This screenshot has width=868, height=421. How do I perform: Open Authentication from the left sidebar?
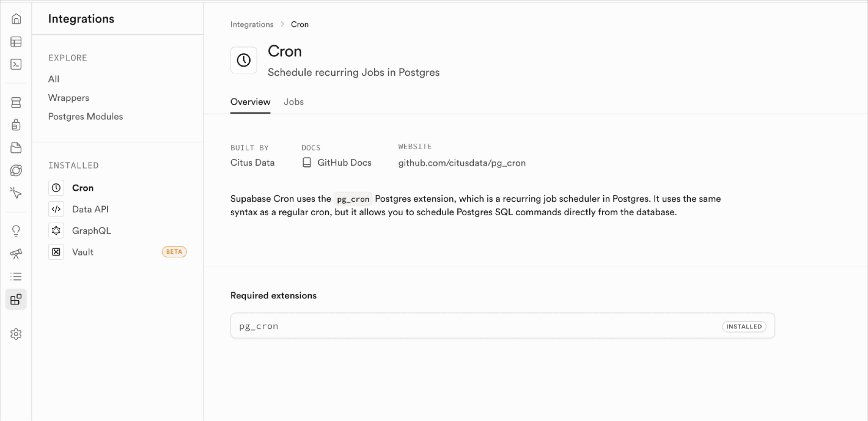point(16,125)
